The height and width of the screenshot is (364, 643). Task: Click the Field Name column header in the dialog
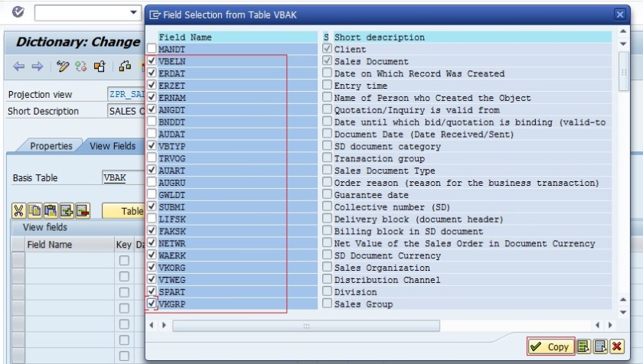(x=237, y=37)
